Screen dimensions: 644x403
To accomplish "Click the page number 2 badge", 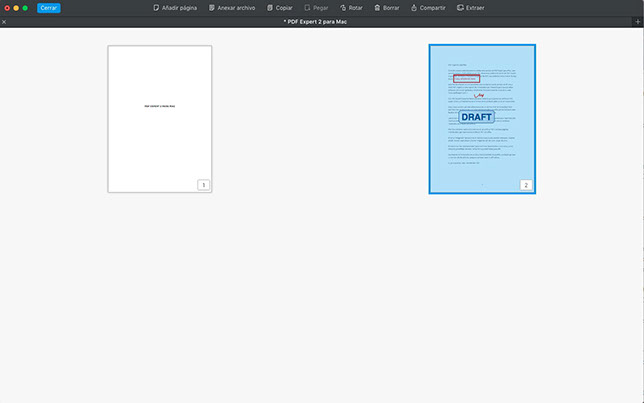I will coord(526,185).
